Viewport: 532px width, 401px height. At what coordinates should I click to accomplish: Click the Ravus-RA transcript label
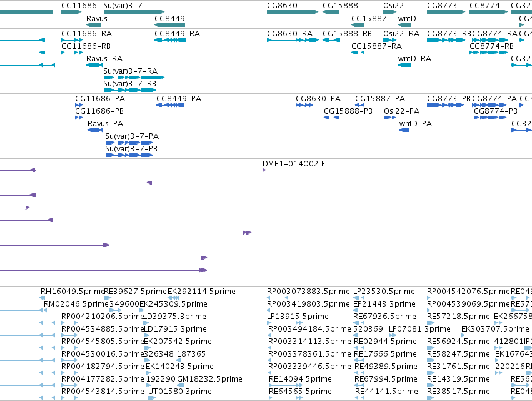pyautogui.click(x=104, y=58)
